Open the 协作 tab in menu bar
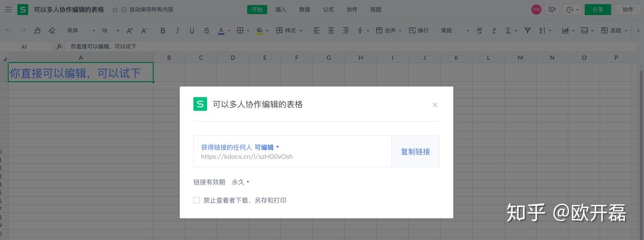The height and width of the screenshot is (240, 644). (352, 10)
